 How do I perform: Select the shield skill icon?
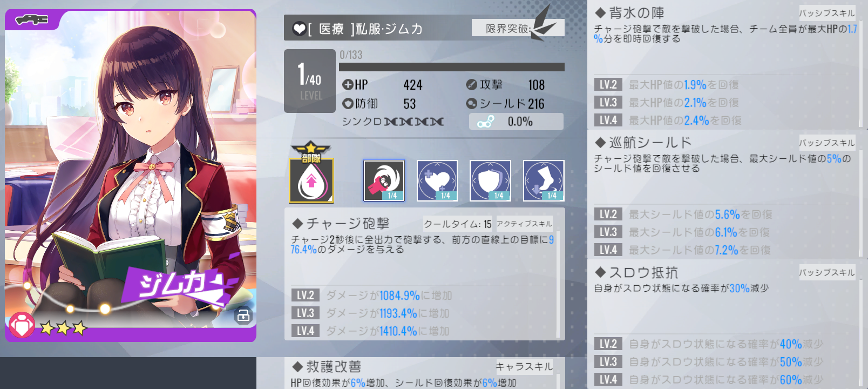click(x=490, y=180)
